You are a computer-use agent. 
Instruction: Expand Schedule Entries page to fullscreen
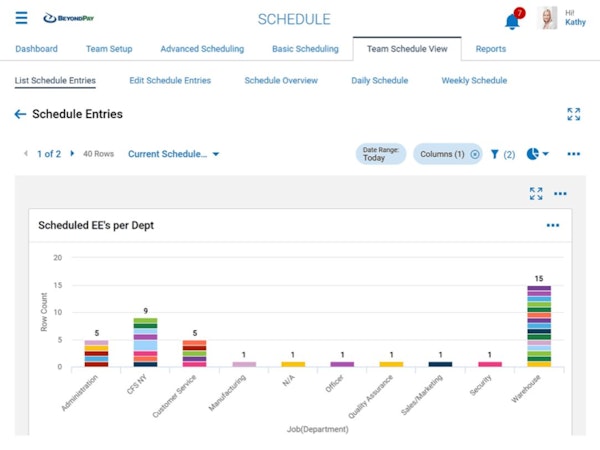573,114
